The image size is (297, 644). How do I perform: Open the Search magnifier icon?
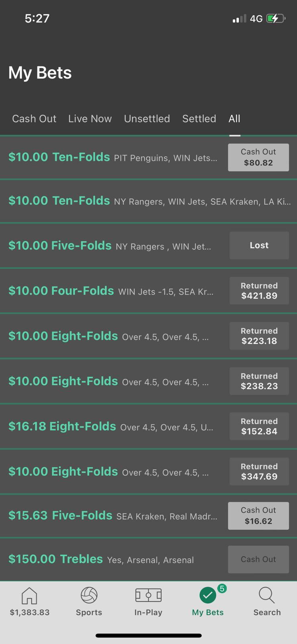[x=267, y=595]
